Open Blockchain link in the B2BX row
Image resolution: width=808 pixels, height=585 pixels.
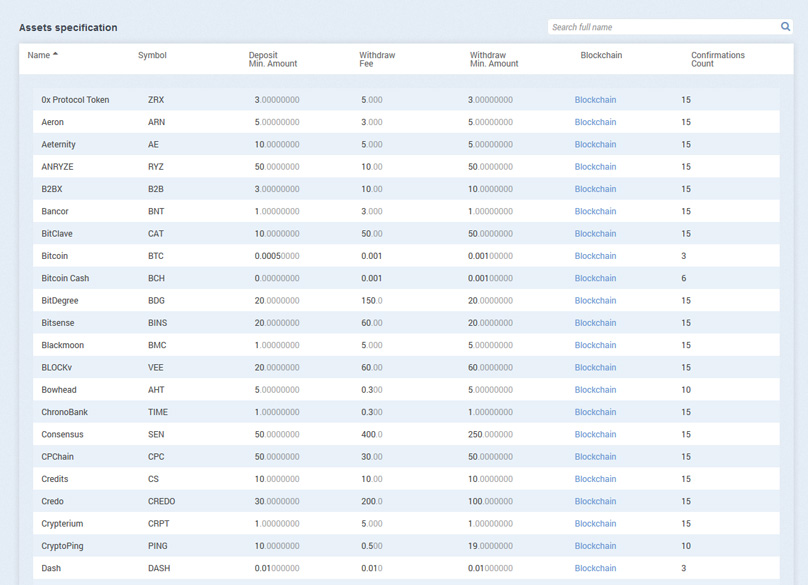pos(595,189)
